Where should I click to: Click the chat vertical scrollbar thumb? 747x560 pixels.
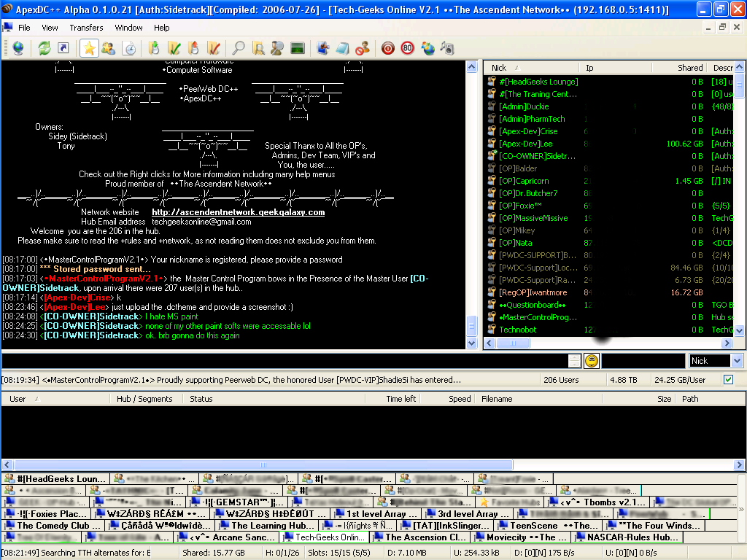(472, 326)
